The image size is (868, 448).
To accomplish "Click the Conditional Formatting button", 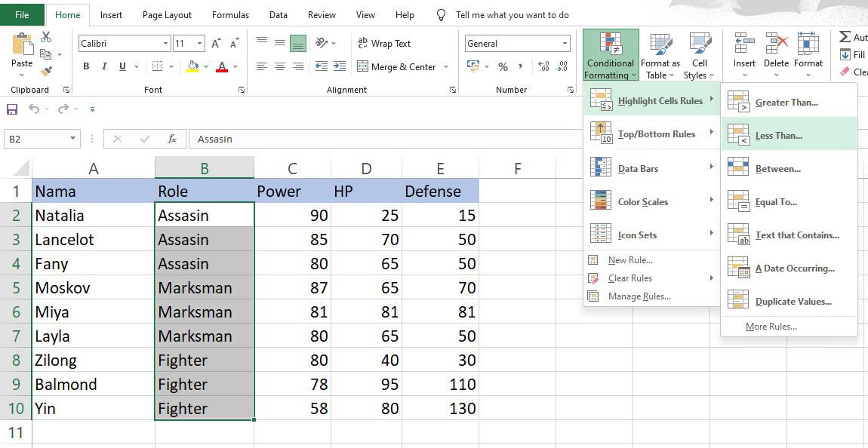I will 611,55.
